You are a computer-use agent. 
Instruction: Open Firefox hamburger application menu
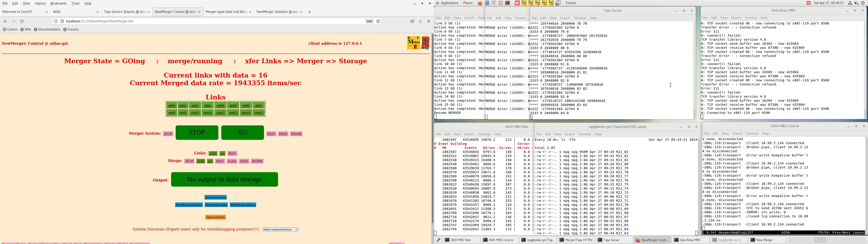[x=429, y=21]
